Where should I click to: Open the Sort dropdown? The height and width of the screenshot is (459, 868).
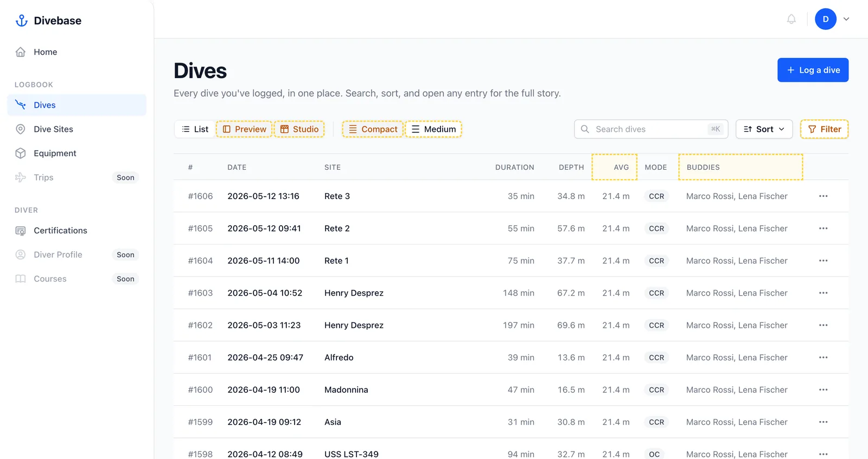click(764, 129)
